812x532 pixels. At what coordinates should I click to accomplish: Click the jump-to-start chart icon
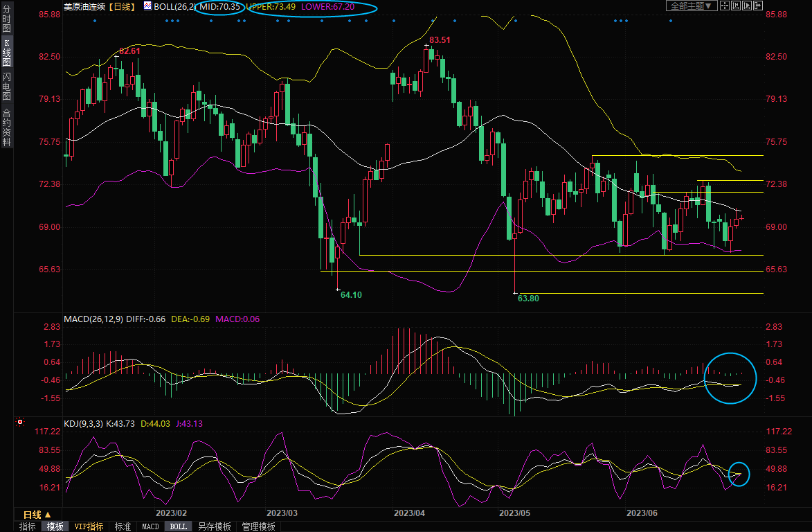(736, 6)
